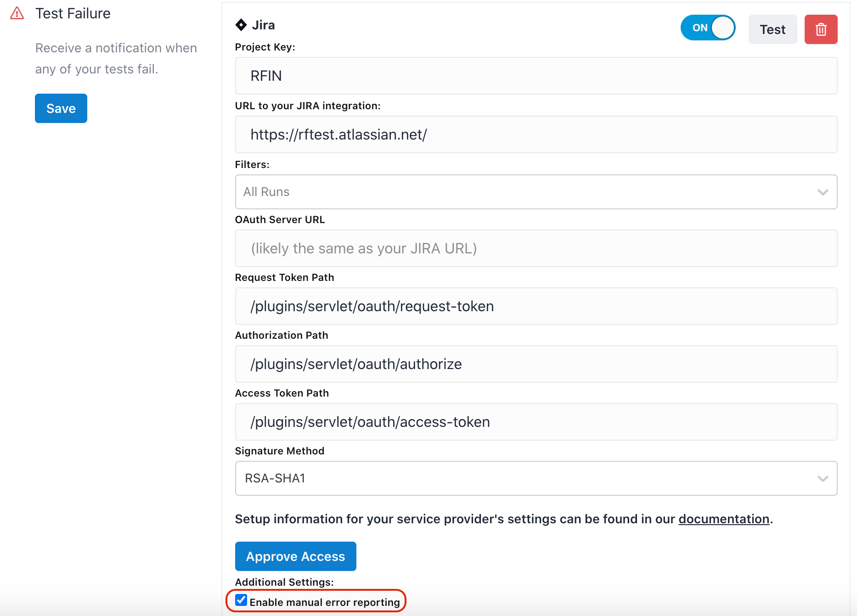Delete the Jira integration with trash icon
Image resolution: width=857 pixels, height=616 pixels.
(x=821, y=29)
